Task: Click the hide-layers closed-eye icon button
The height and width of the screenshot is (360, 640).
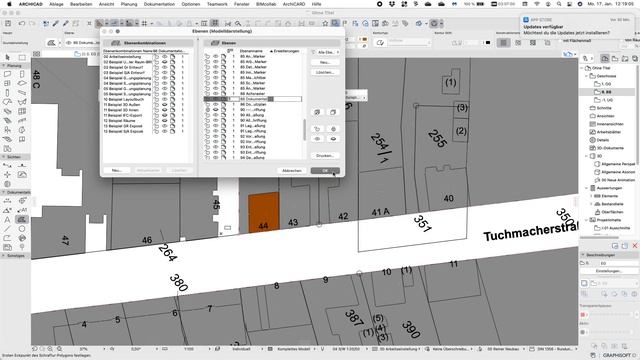Action: pyautogui.click(x=333, y=139)
